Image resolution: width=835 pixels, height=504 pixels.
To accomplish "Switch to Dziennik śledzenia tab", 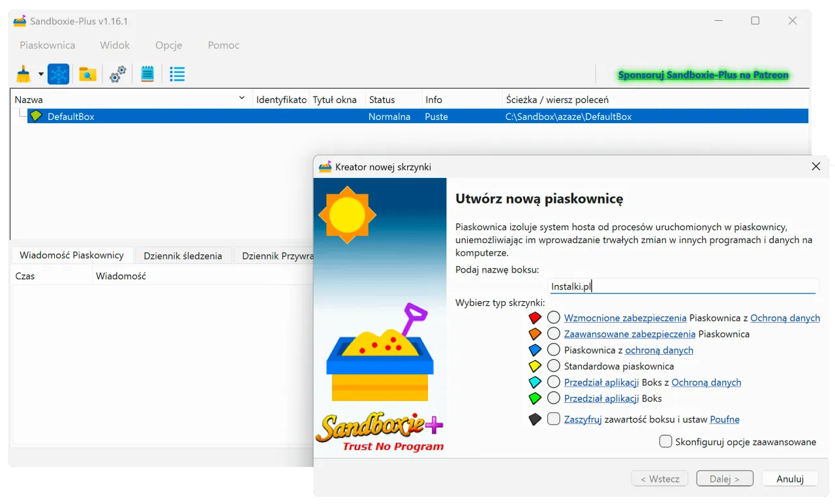I will tap(184, 255).
